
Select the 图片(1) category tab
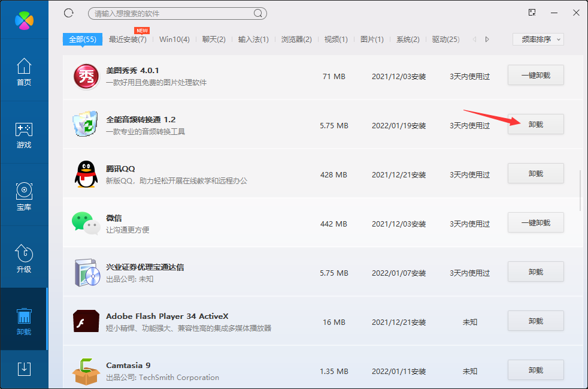coord(372,40)
